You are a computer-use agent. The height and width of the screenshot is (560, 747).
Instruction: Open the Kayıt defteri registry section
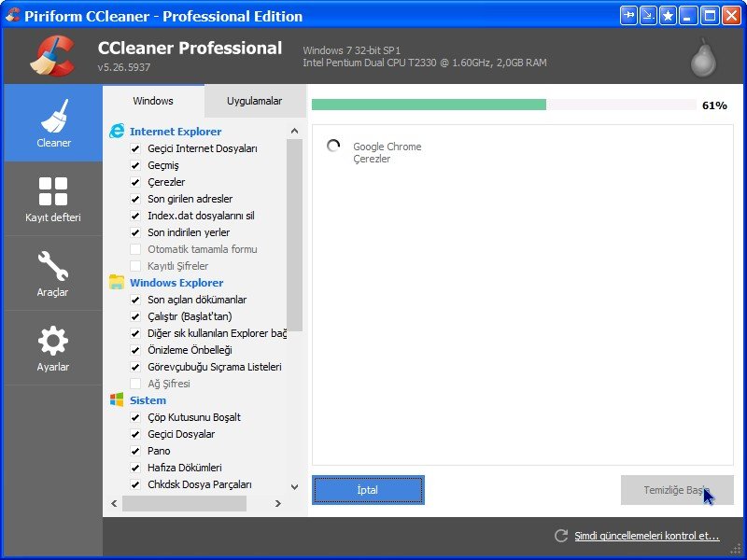pyautogui.click(x=53, y=199)
